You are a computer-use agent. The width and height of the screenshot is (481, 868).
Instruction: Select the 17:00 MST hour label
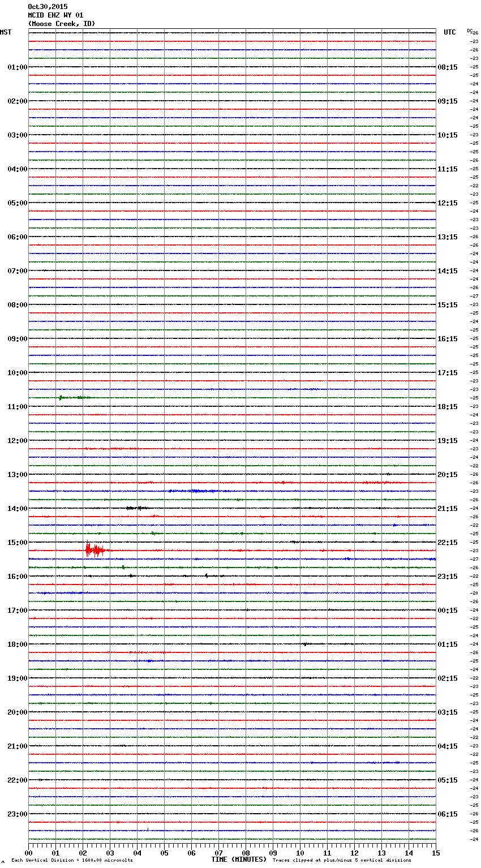click(18, 611)
